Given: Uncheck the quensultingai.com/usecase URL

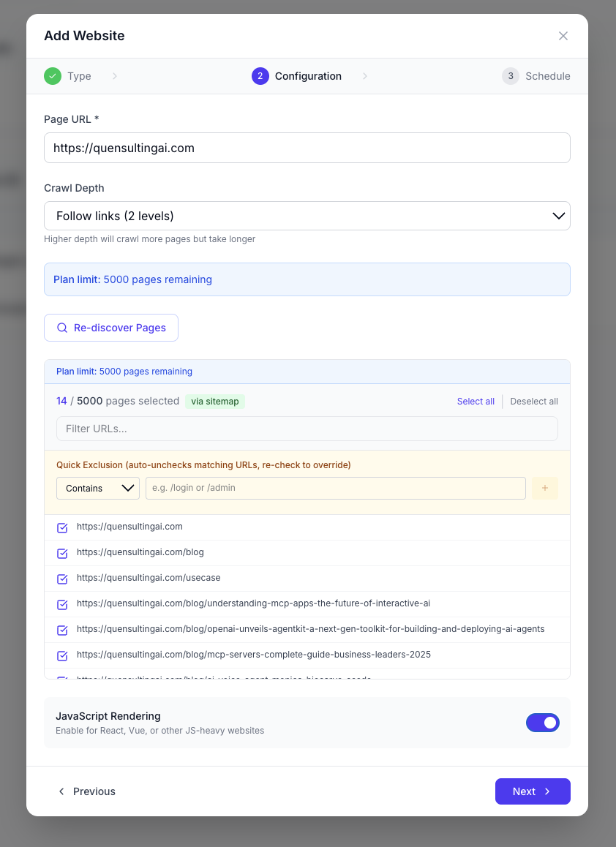Looking at the screenshot, I should (x=62, y=579).
